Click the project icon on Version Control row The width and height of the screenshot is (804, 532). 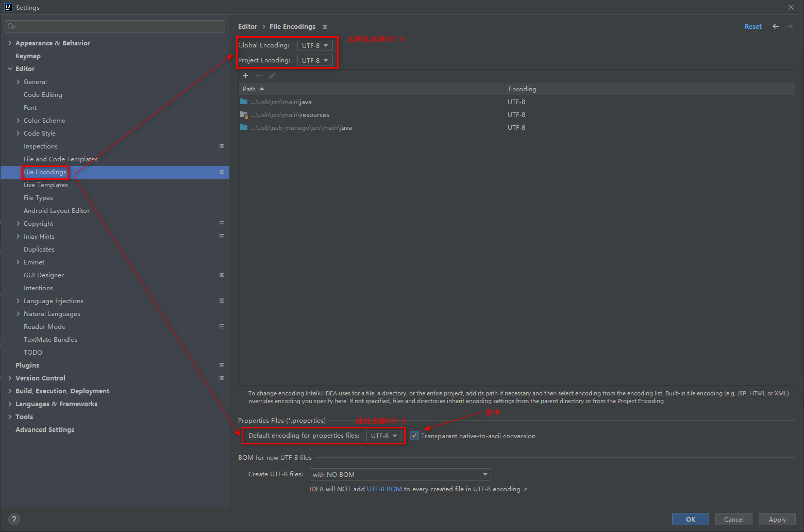(222, 378)
